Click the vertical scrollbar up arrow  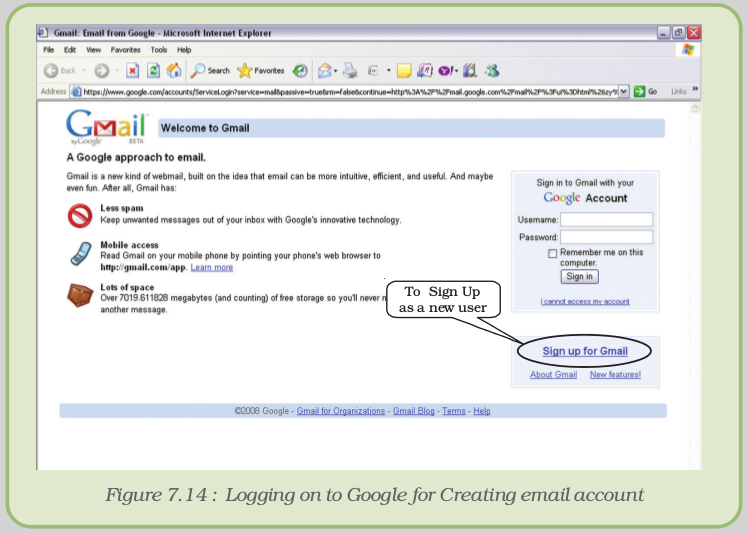tap(695, 108)
